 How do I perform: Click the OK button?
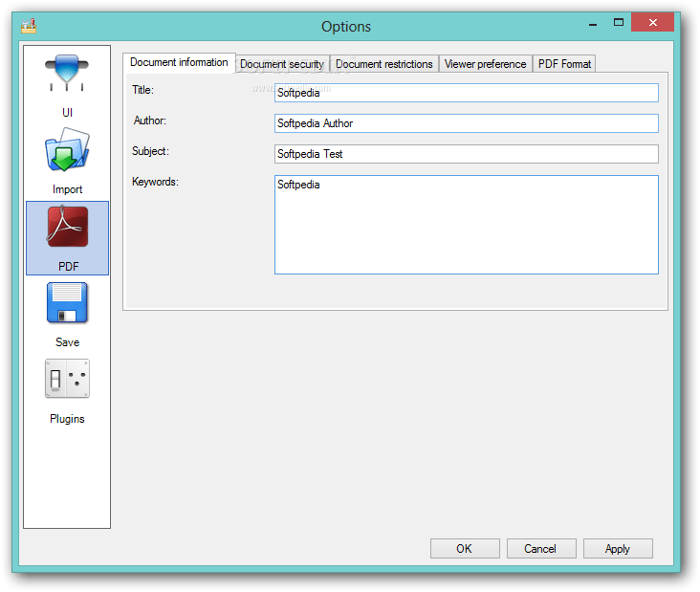[465, 548]
